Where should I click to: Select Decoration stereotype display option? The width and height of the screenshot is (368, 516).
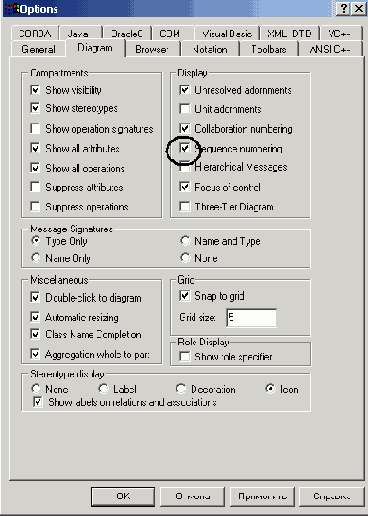(181, 389)
